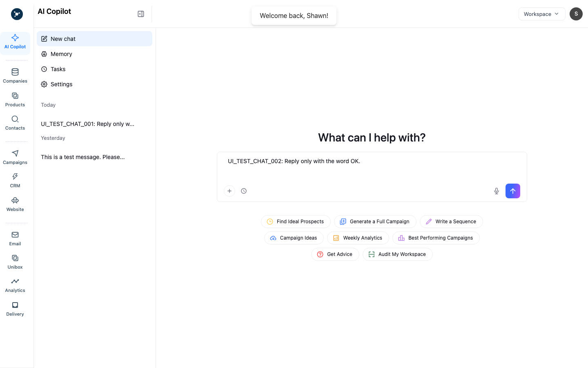Open the user avatar S menu

[576, 14]
